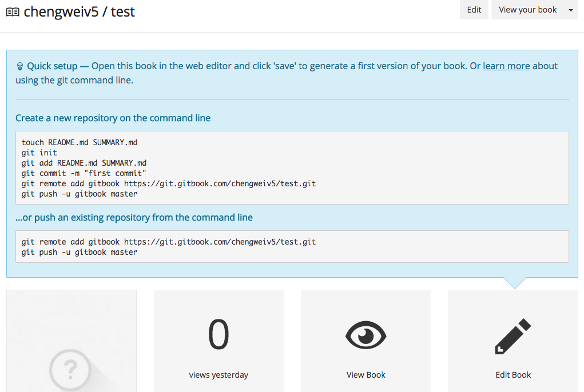Screen dimensions: 584x392
Task: Click the eye icon on View Book tile
Action: pyautogui.click(x=366, y=335)
